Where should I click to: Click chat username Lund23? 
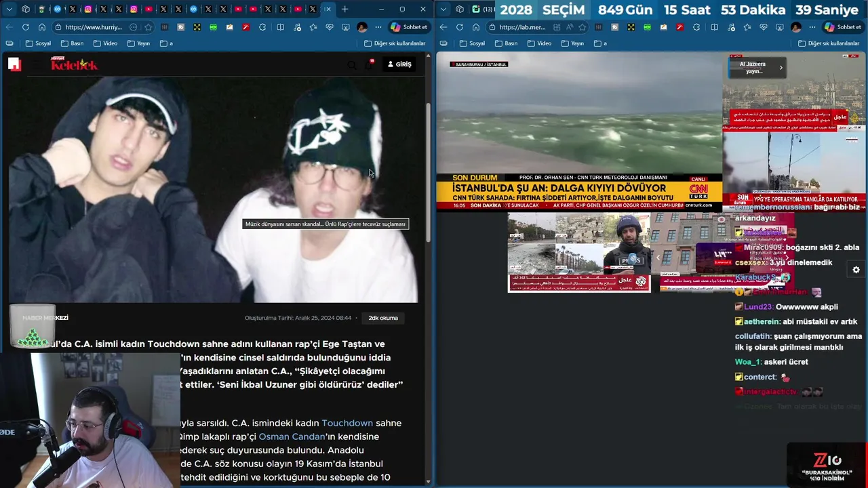point(758,307)
